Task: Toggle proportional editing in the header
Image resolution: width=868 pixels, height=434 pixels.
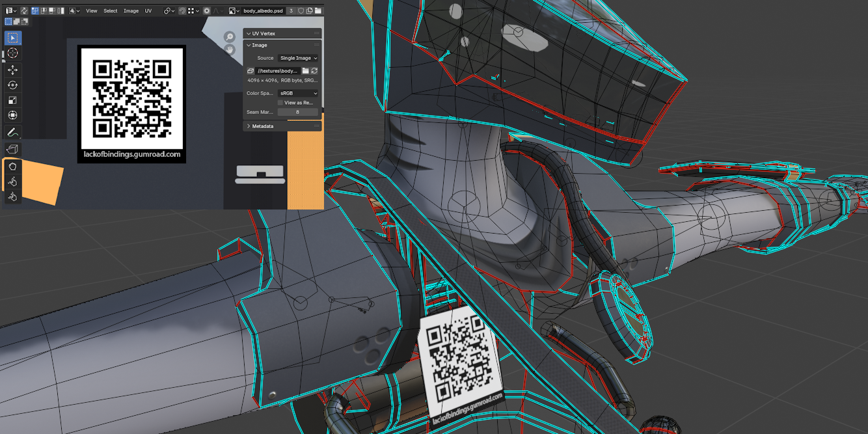Action: point(207,10)
